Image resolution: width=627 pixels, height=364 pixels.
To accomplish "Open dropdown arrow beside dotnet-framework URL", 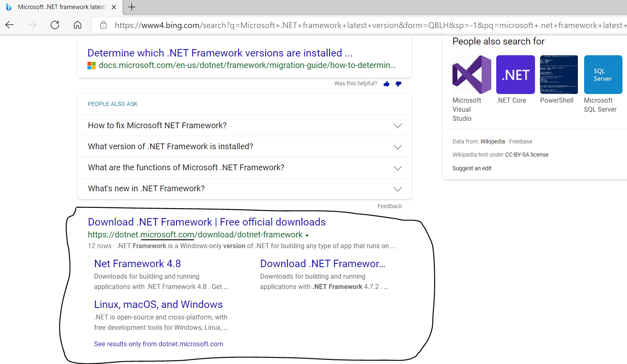I will [307, 235].
